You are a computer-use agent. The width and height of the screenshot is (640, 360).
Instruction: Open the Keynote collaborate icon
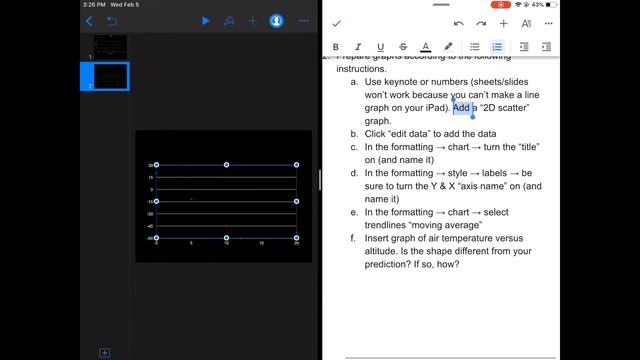(276, 21)
